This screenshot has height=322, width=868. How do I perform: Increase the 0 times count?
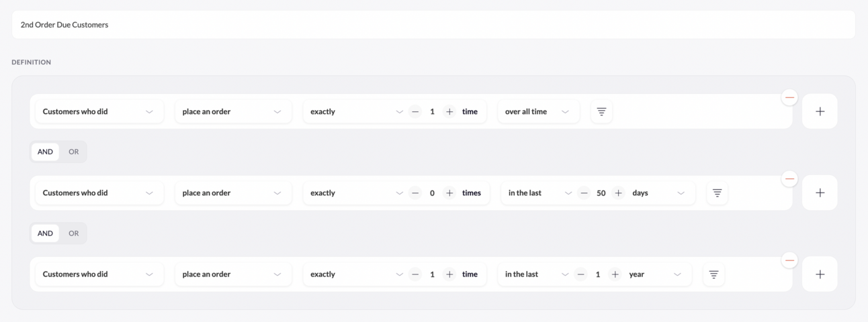[x=449, y=193]
